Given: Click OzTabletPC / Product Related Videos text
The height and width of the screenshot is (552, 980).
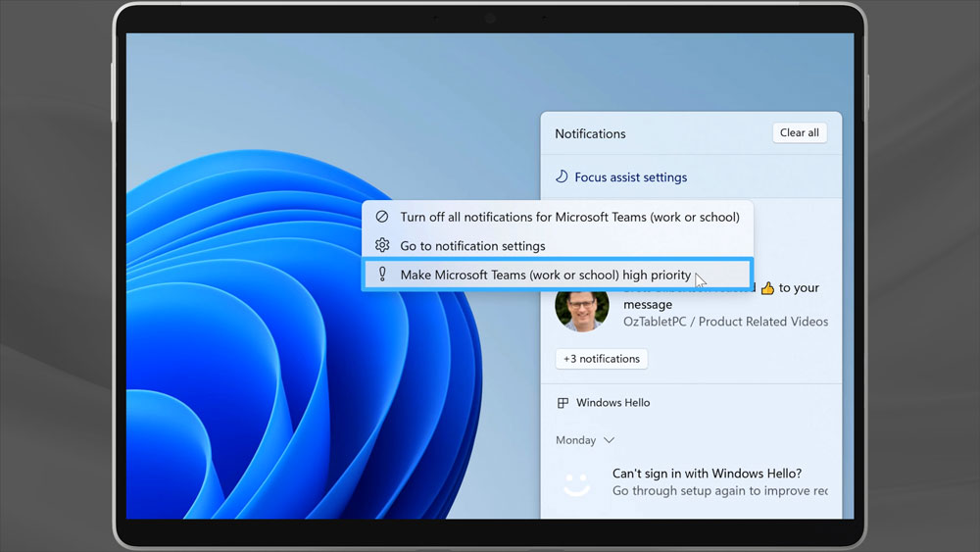Looking at the screenshot, I should click(725, 322).
